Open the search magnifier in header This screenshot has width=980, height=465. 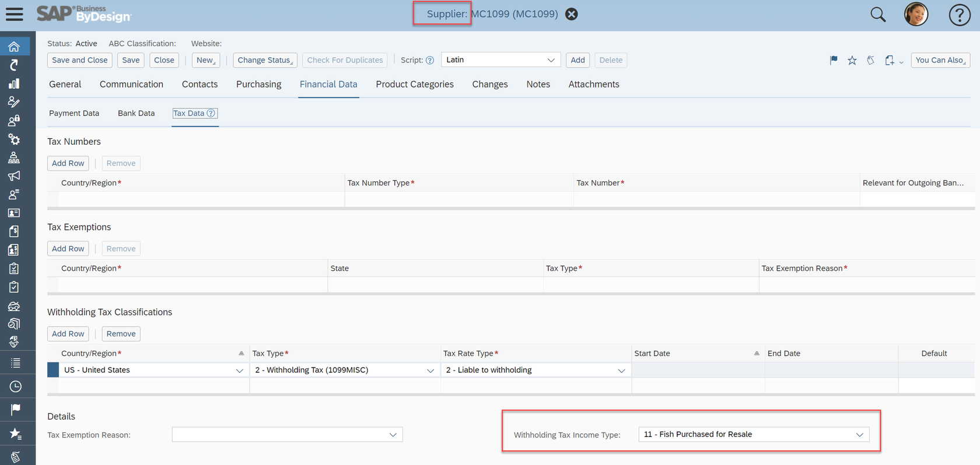pos(878,14)
